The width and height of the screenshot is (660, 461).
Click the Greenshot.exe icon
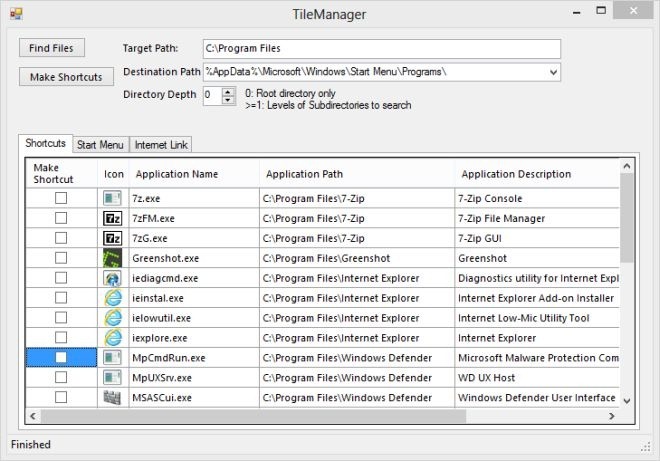(112, 258)
